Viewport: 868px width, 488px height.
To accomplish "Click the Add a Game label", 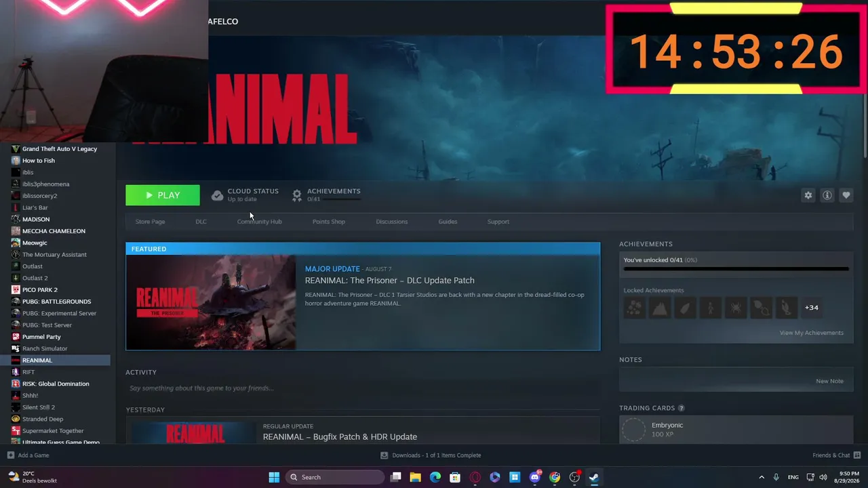I will (33, 455).
